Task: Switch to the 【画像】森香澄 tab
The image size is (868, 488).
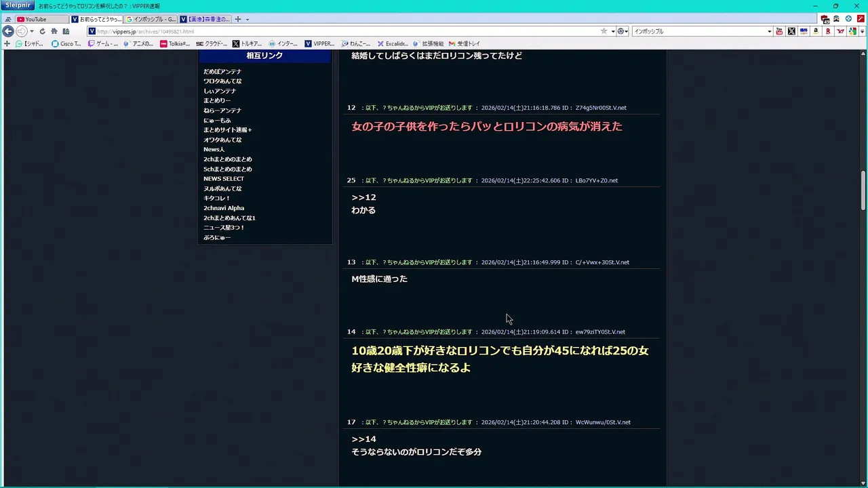Action: coord(205,19)
